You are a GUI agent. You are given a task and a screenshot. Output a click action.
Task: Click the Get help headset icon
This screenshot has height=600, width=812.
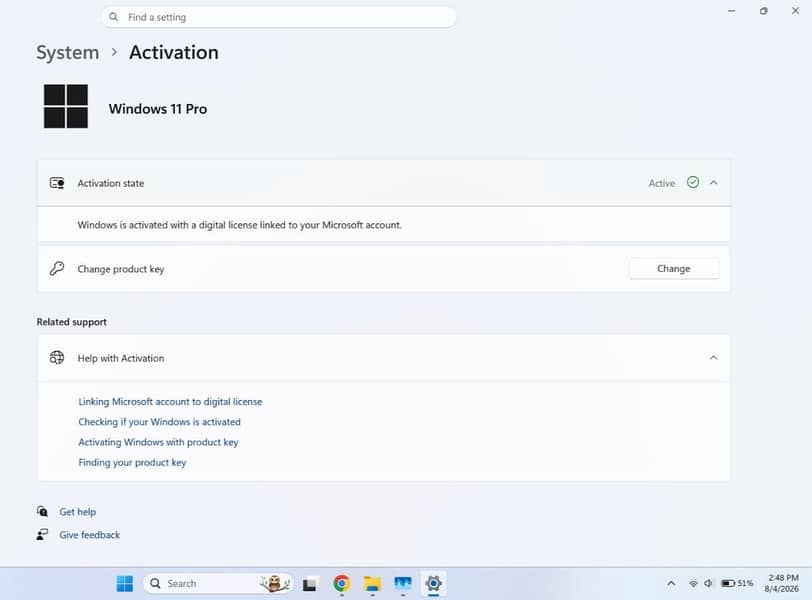(x=42, y=511)
